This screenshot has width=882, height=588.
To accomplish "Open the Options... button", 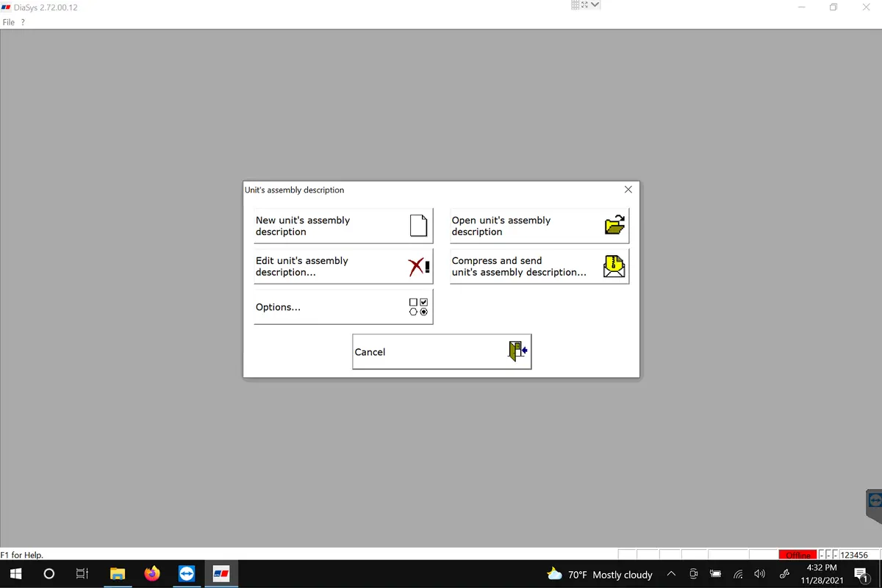I will pos(343,306).
